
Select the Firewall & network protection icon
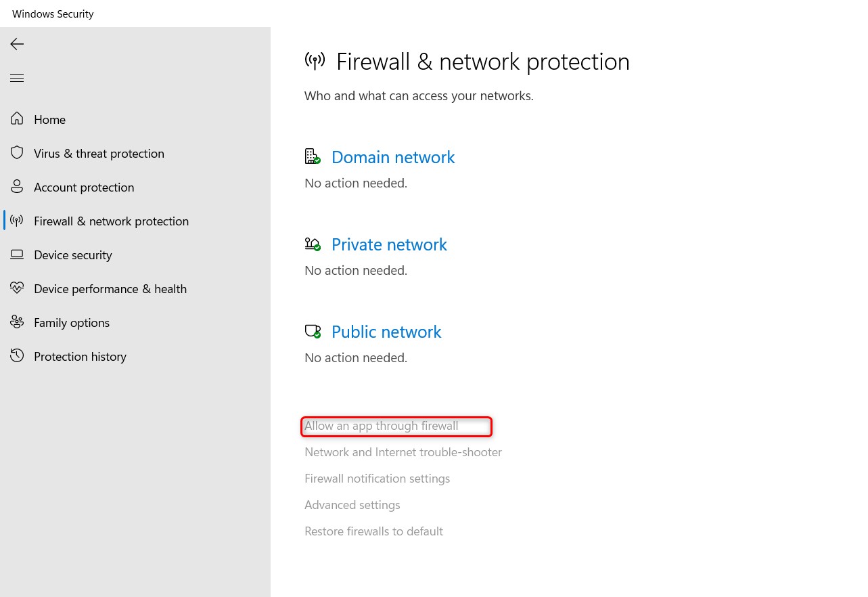17,220
